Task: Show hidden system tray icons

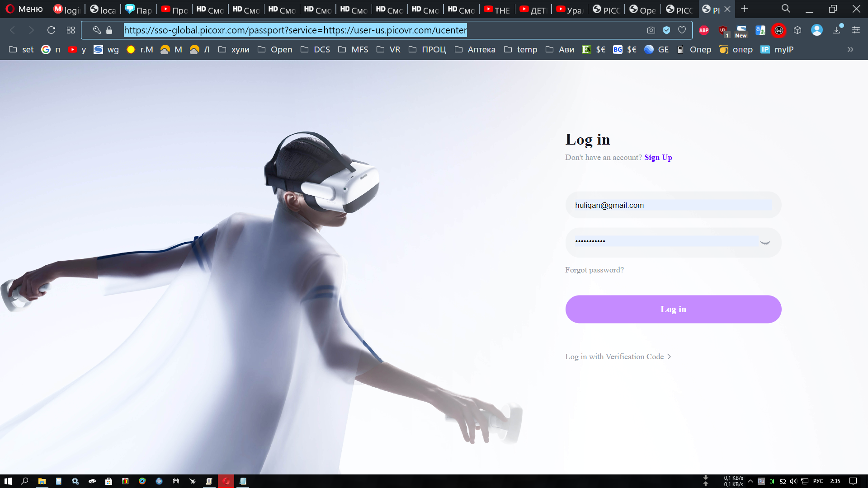Action: pyautogui.click(x=750, y=481)
